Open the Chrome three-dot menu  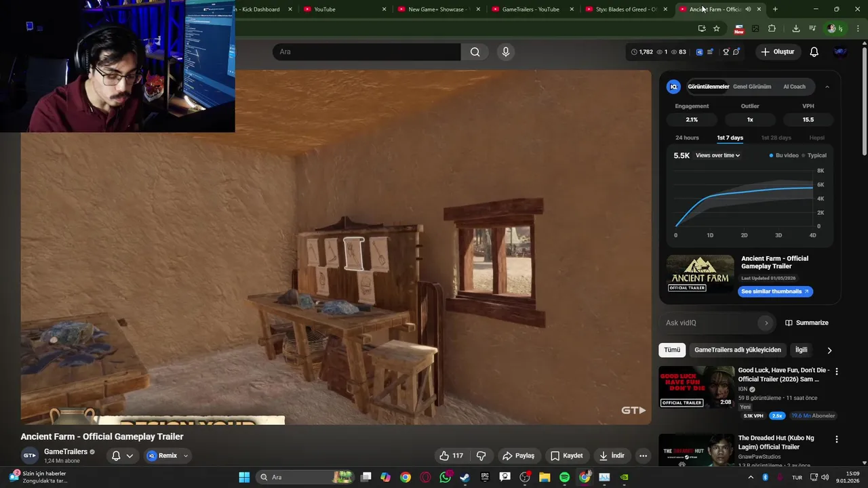pos(859,28)
